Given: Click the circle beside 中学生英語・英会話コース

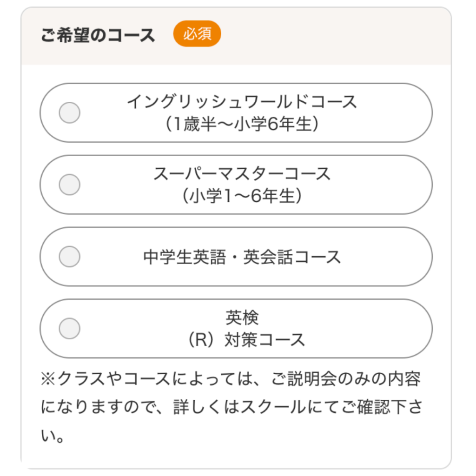Looking at the screenshot, I should click(x=69, y=257).
